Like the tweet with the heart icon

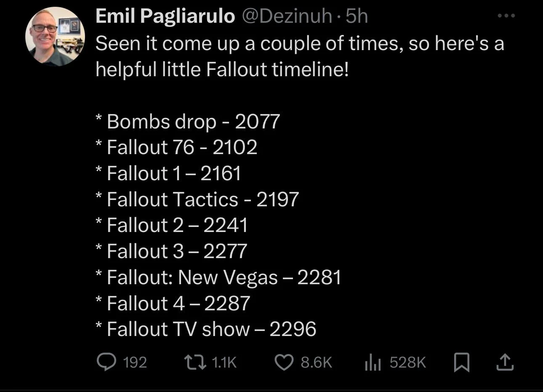(285, 362)
